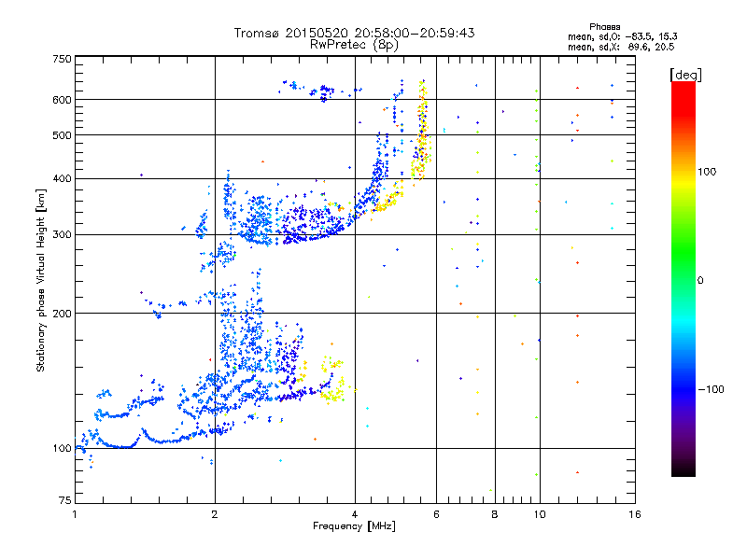Click the '[deg]' colorbar unit label
The width and height of the screenshot is (747, 560).
[685, 75]
